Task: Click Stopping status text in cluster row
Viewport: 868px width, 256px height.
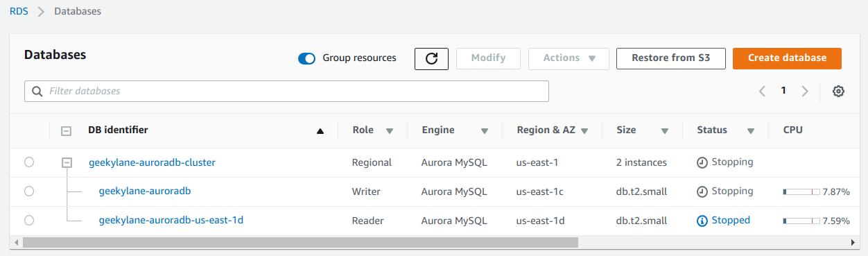Action: [732, 162]
